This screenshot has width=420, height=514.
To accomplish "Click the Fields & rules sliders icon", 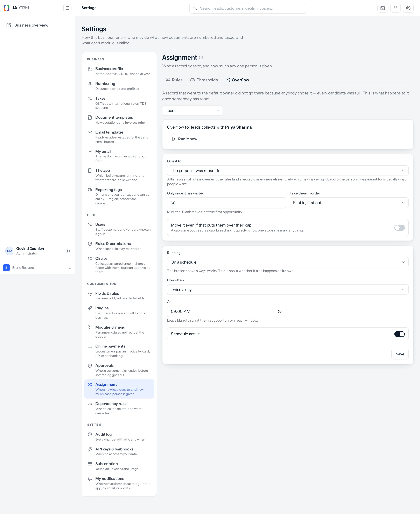I will point(90,293).
